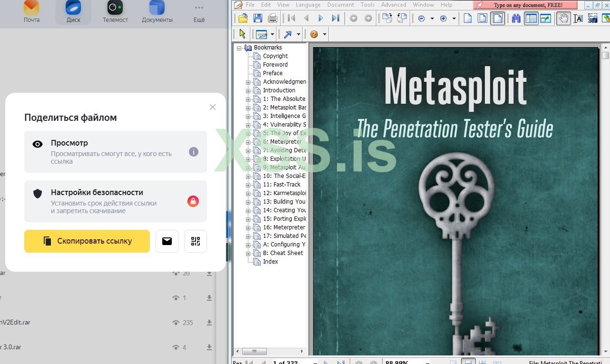Toggle the bookmarks navigation pane button
610x364 pixels.
(x=531, y=19)
